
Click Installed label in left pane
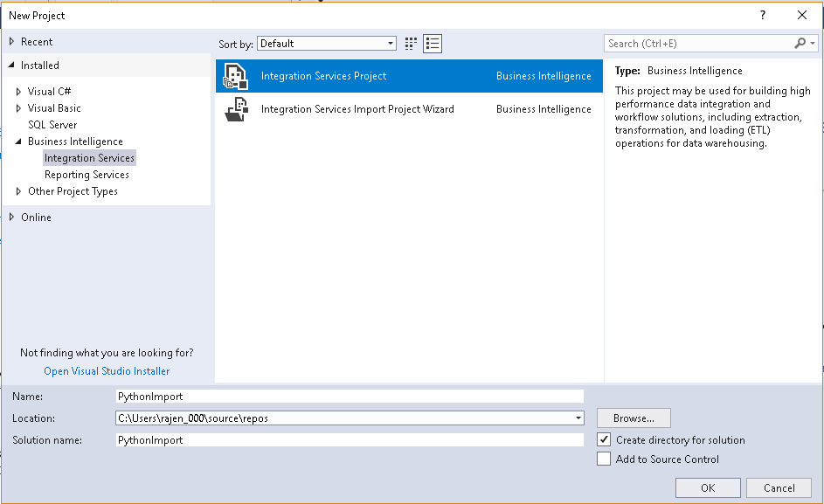click(40, 66)
